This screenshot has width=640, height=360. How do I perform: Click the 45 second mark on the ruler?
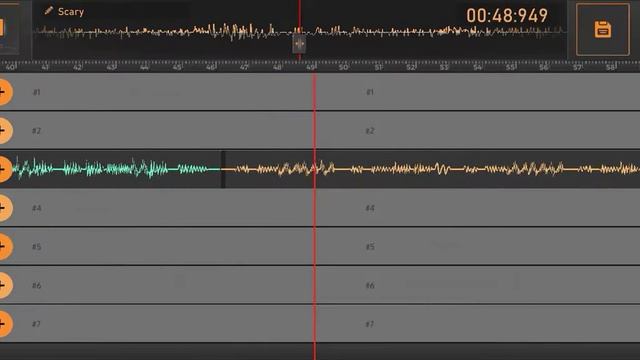(177, 67)
